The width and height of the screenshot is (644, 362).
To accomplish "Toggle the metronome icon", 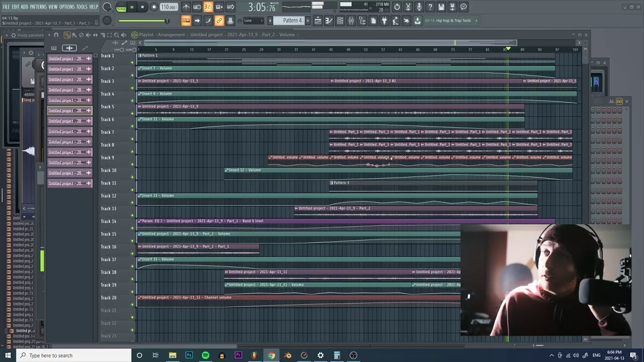I will 186,7.
